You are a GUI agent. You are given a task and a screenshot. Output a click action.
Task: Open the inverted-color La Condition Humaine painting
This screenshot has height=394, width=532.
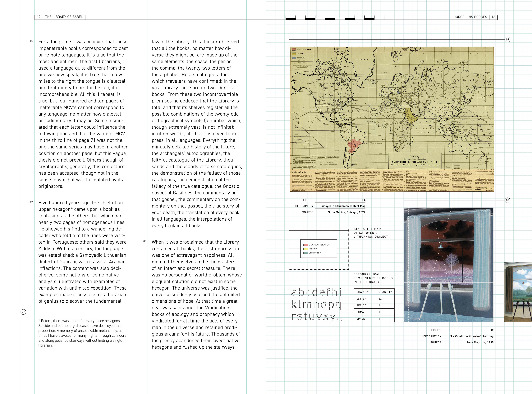click(449, 264)
